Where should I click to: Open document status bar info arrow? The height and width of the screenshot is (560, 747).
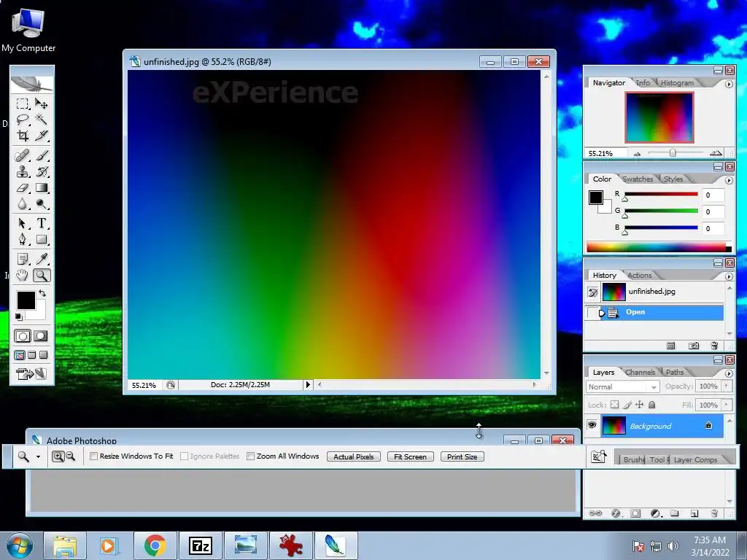point(308,384)
